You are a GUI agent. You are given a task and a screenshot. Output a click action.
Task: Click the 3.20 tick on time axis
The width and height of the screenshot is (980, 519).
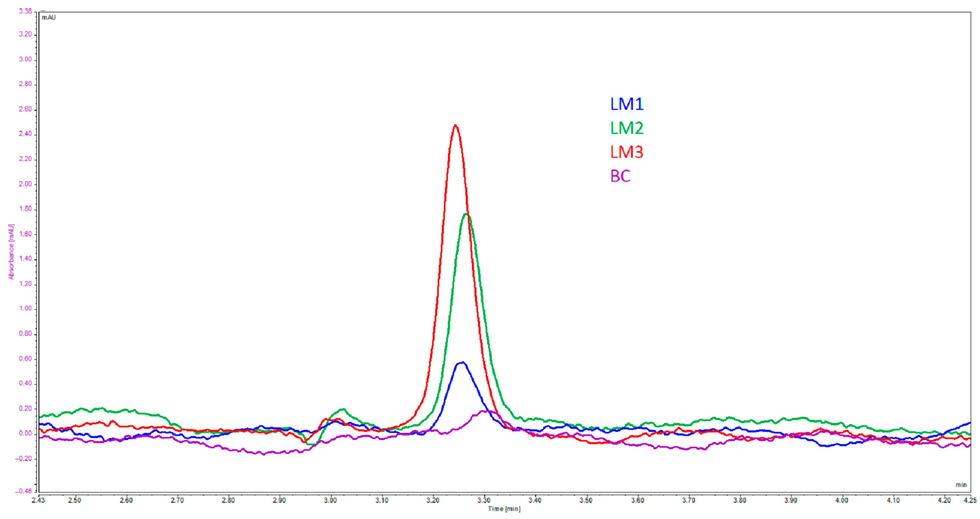[433, 500]
